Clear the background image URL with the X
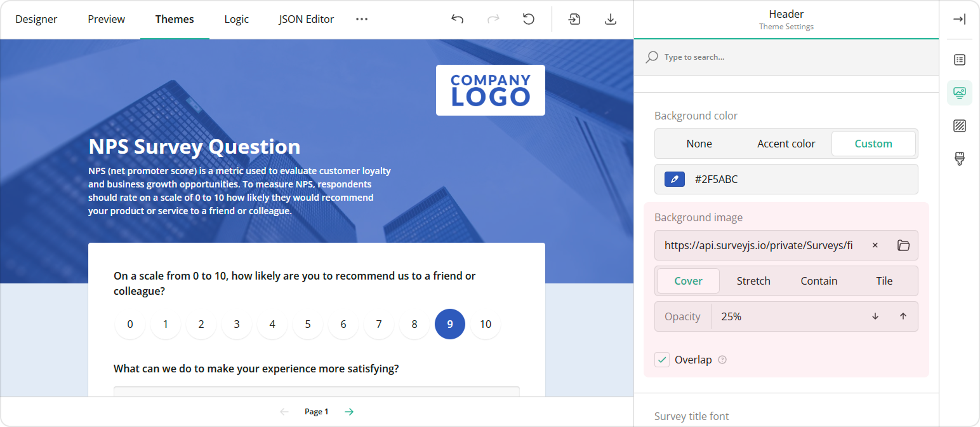The height and width of the screenshot is (427, 980). pos(875,245)
